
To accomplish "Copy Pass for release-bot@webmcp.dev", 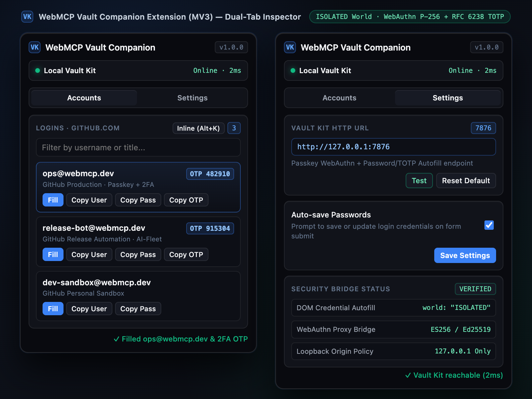I will click(138, 254).
